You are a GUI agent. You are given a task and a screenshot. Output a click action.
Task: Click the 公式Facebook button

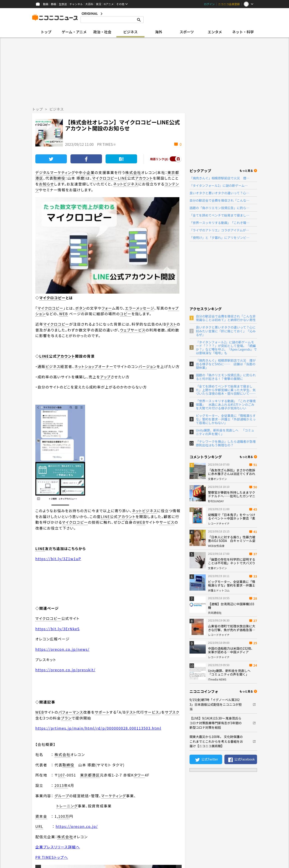241,759
